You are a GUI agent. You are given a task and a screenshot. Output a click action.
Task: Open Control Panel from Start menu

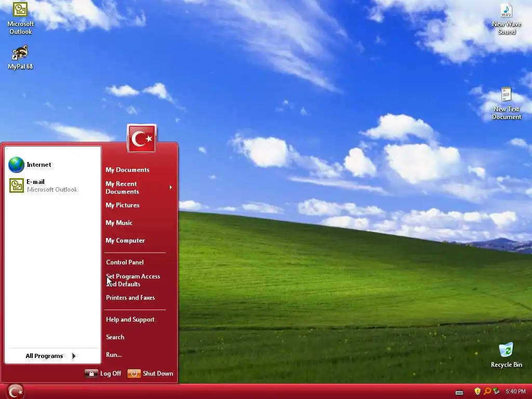tap(125, 262)
